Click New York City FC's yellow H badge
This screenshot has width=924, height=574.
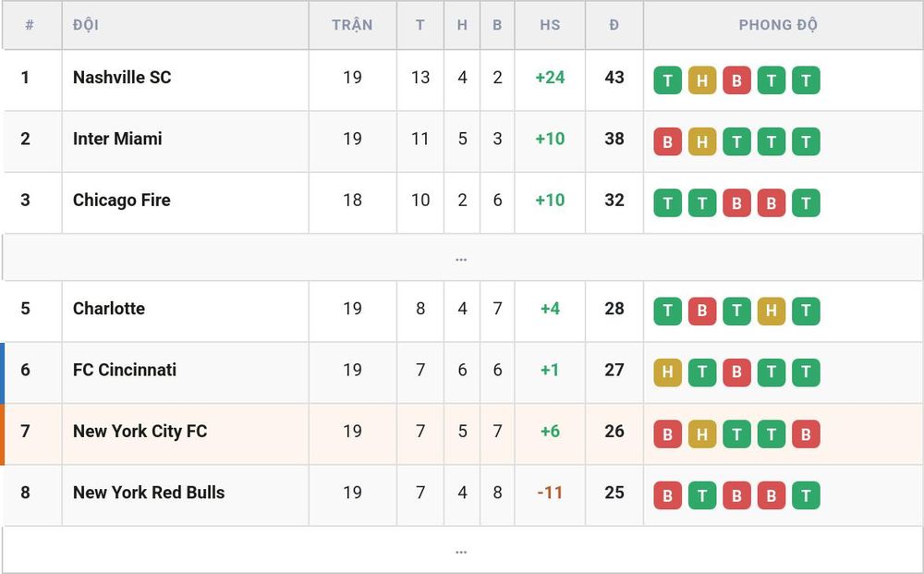(x=702, y=434)
